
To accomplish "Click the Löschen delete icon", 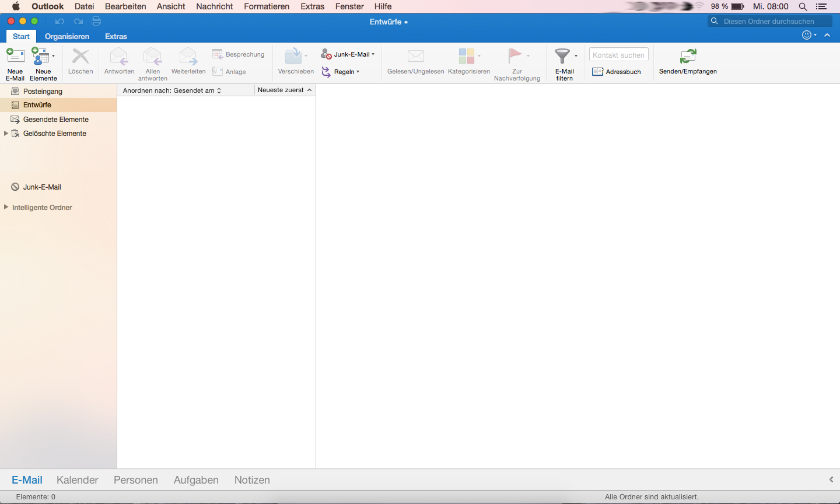I will (80, 57).
